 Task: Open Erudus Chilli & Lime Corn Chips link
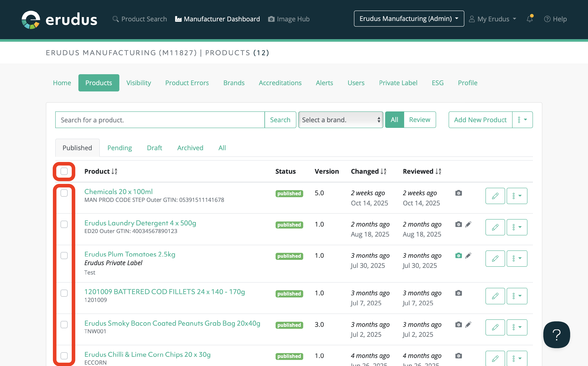point(147,354)
